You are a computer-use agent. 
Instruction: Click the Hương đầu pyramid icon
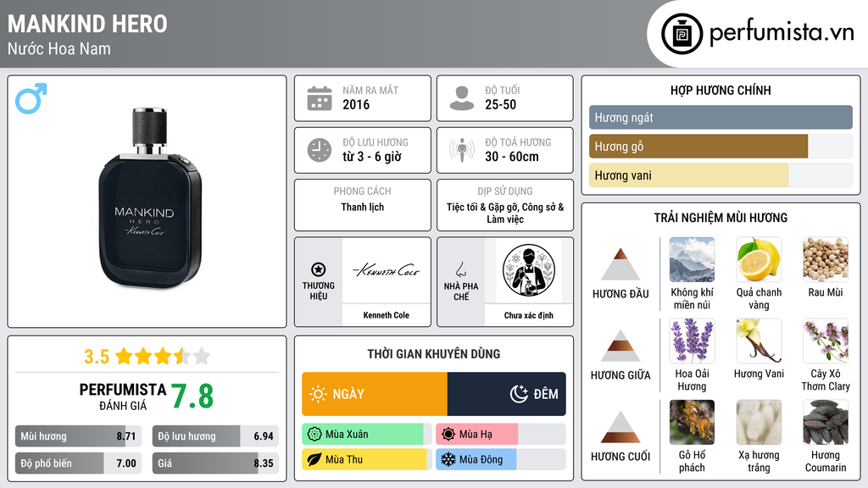pos(620,264)
